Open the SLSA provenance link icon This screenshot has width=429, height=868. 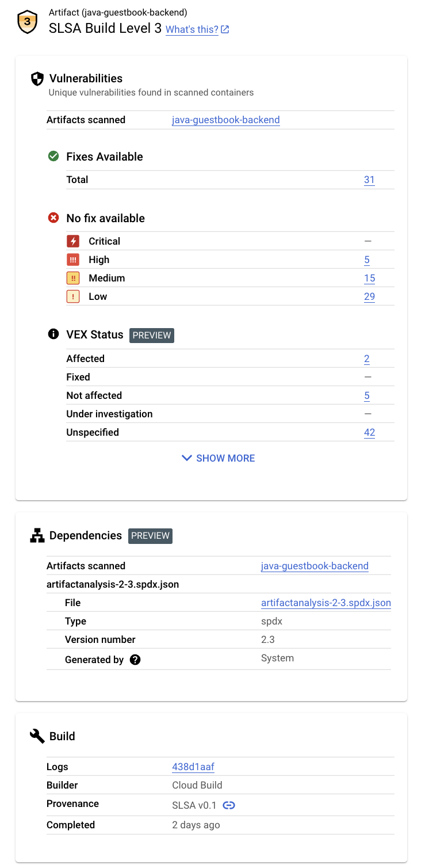[x=229, y=805]
